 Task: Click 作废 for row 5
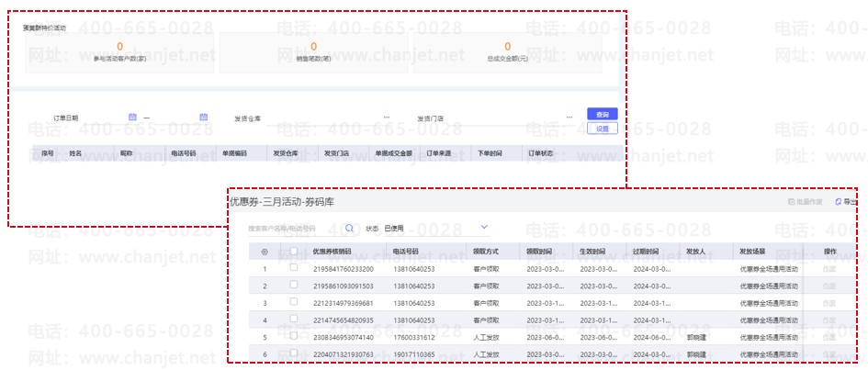pyautogui.click(x=829, y=337)
